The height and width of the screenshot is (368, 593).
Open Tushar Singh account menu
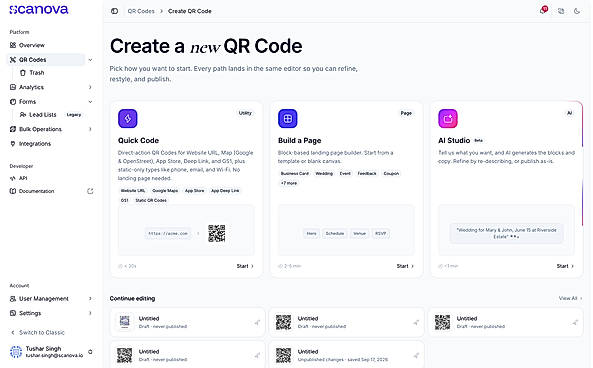[x=51, y=352]
